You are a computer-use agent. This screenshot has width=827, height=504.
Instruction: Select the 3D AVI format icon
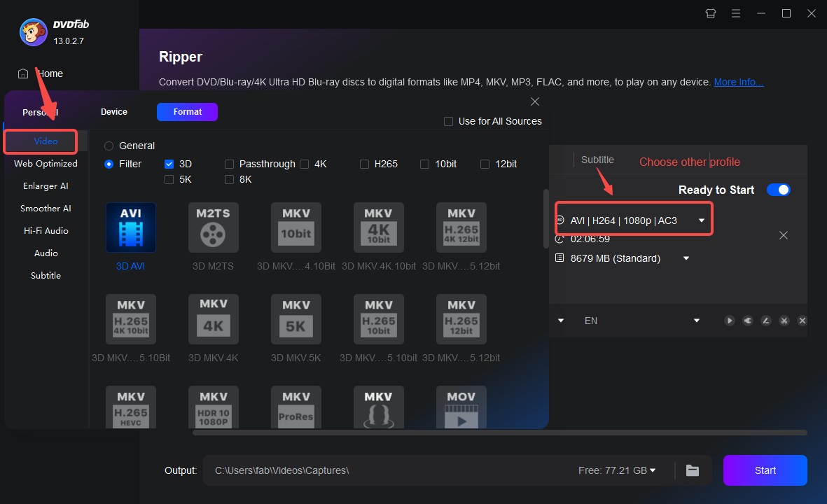pyautogui.click(x=131, y=227)
